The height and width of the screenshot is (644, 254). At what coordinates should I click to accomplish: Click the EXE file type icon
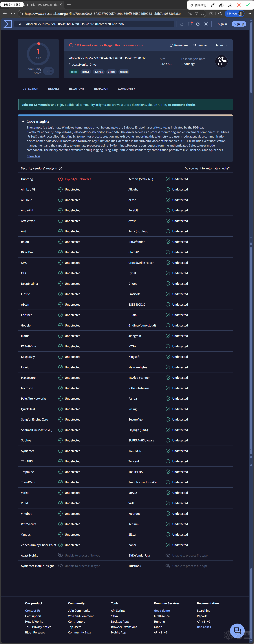tap(221, 61)
